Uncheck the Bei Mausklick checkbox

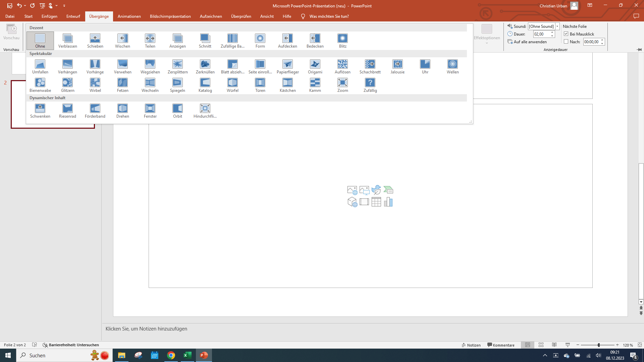pos(566,34)
